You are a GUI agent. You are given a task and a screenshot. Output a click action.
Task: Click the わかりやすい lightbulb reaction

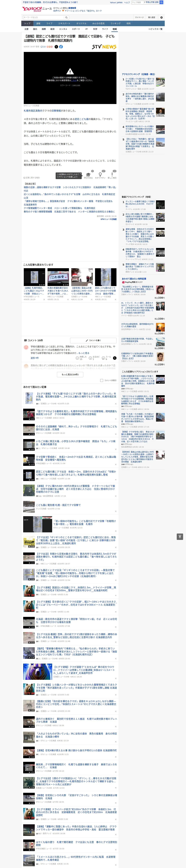(100, 175)
